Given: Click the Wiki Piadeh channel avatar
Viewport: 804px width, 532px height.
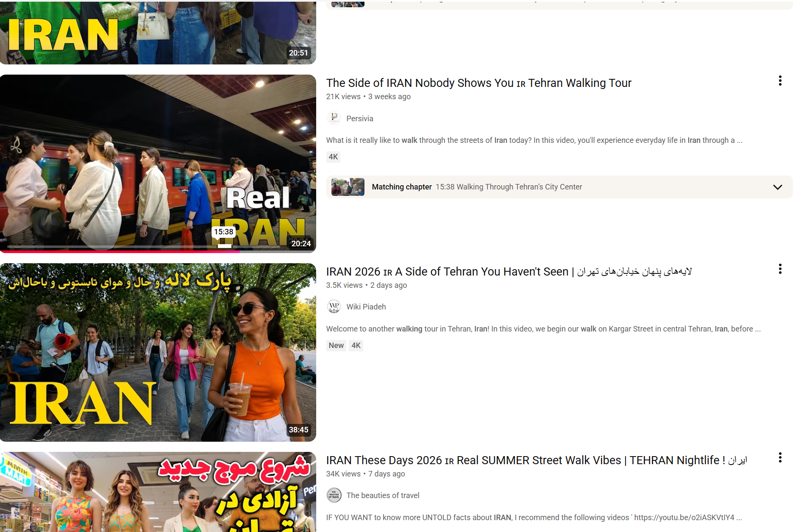Looking at the screenshot, I should click(334, 306).
